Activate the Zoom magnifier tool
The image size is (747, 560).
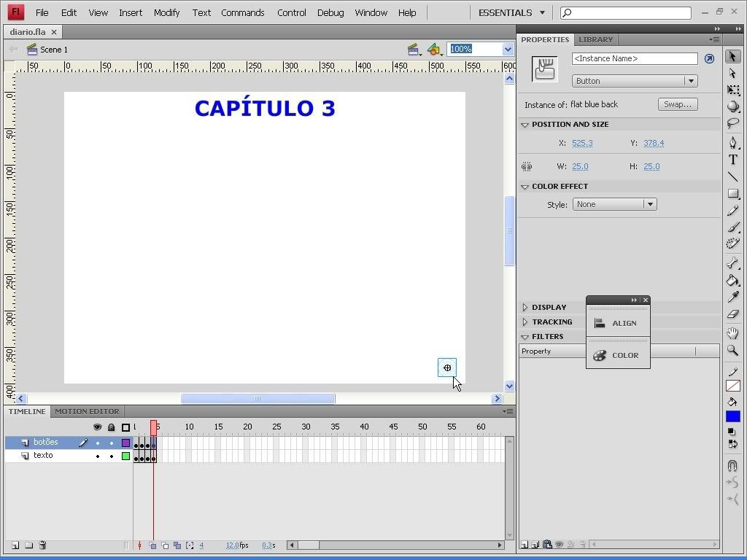click(732, 351)
